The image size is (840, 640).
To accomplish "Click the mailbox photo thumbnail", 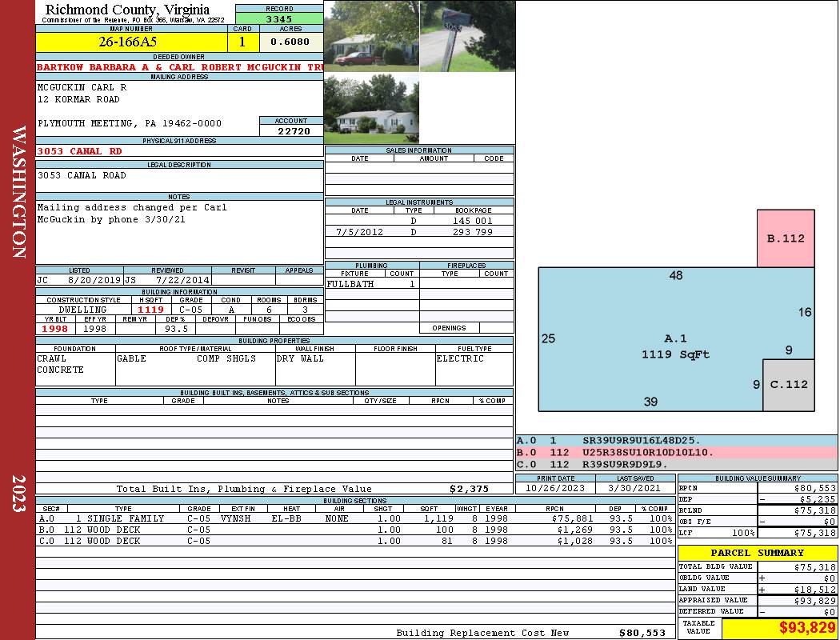I will (x=467, y=36).
